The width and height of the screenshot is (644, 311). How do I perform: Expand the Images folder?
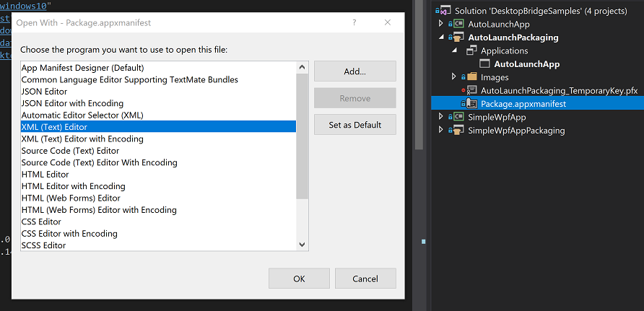[x=453, y=77]
